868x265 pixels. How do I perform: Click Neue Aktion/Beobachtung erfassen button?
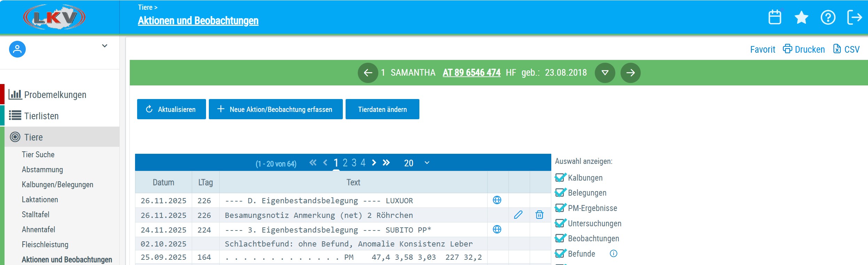tap(276, 109)
